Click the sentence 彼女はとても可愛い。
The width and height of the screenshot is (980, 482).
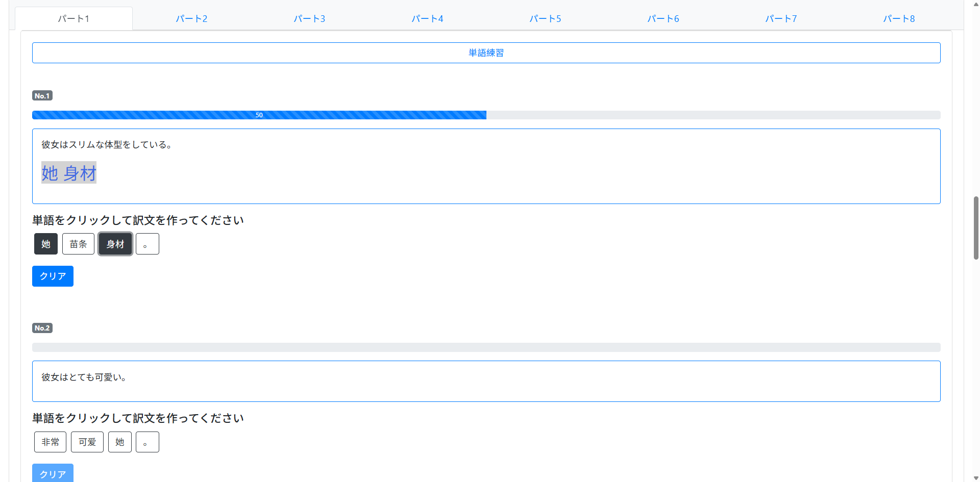(85, 377)
